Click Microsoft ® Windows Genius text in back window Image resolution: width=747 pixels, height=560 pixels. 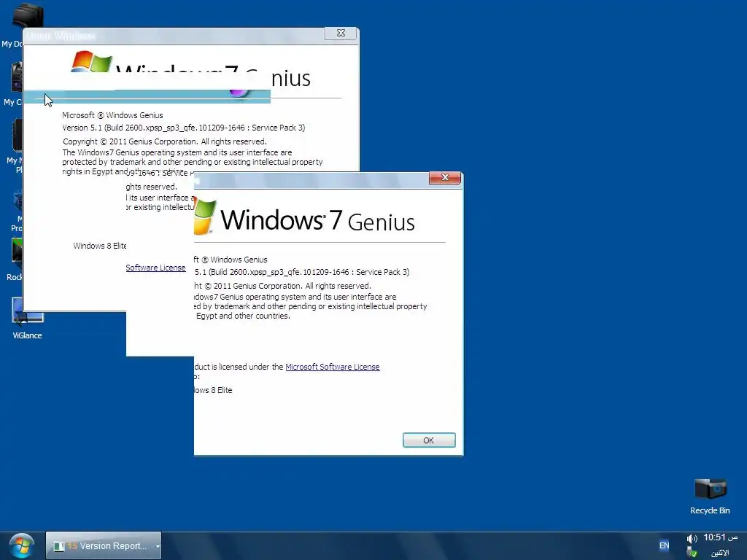112,115
